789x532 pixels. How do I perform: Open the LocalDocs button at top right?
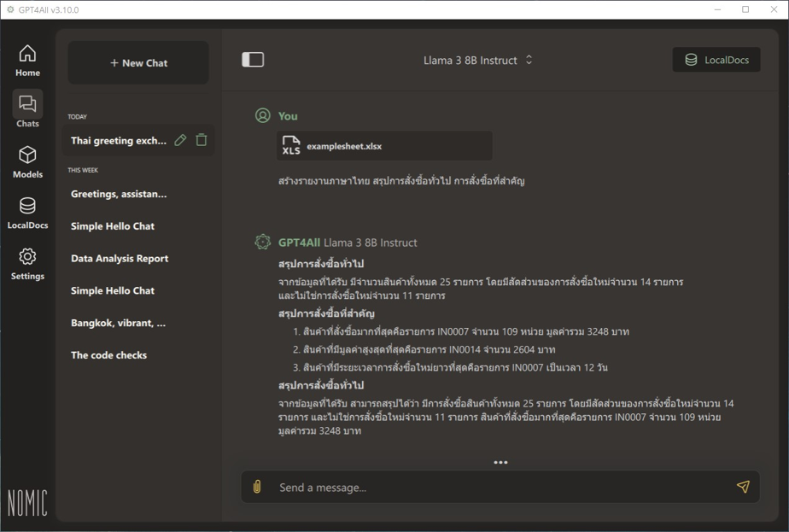(716, 60)
